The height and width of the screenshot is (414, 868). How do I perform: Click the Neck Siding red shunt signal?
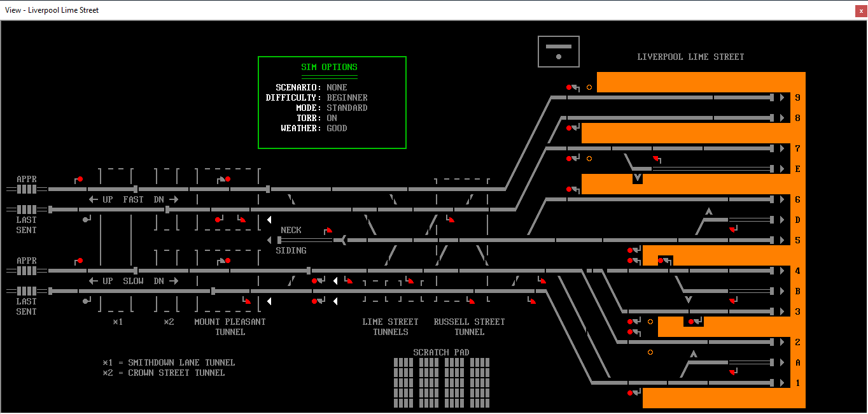click(x=328, y=230)
